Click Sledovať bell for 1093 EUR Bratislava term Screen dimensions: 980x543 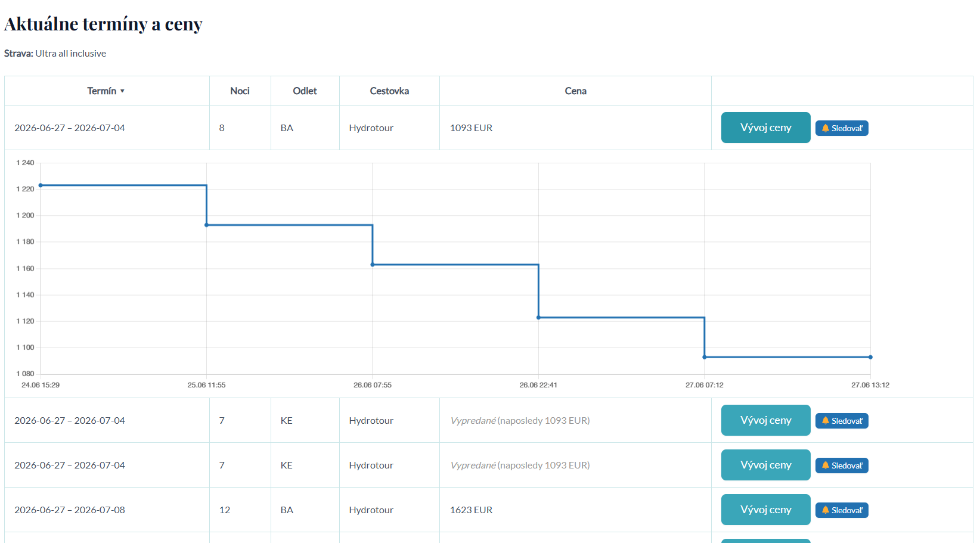coord(841,128)
